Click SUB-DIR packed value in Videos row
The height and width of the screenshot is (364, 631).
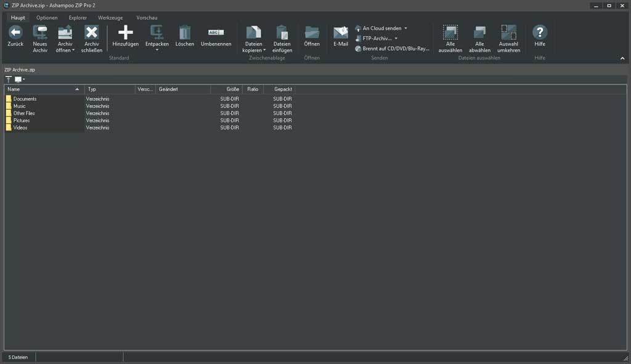point(282,128)
